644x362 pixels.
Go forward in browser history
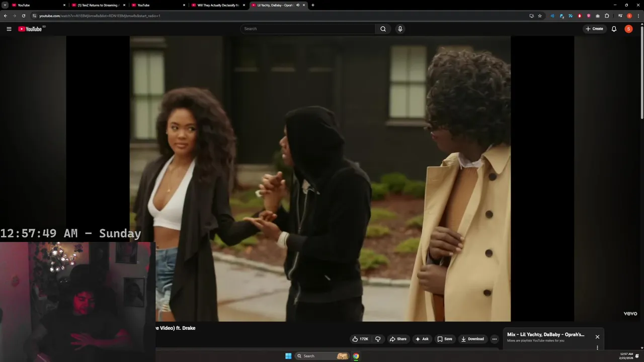[x=14, y=16]
